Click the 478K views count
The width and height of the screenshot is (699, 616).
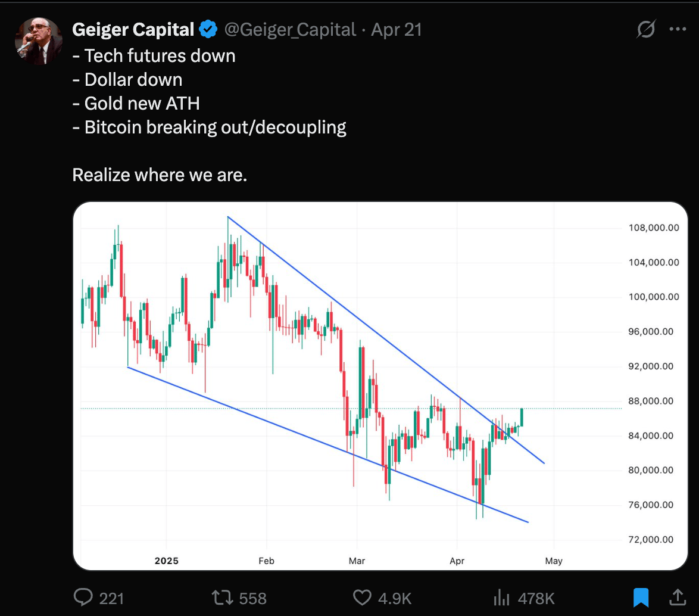pos(536,598)
